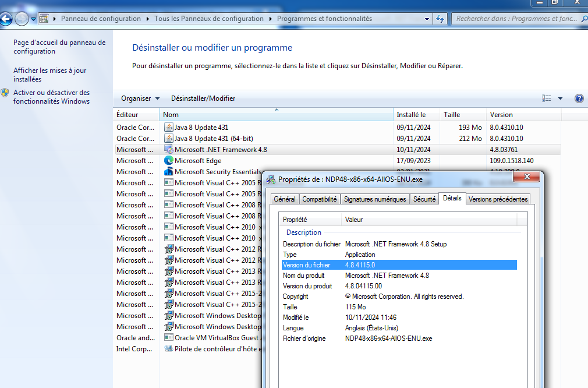Click Panneau de configuration breadcrumb

101,19
